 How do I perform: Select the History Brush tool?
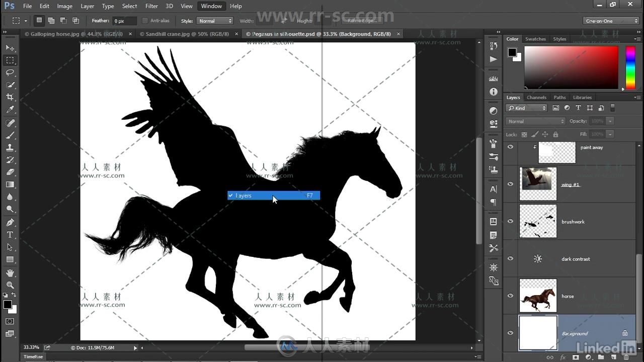(10, 160)
